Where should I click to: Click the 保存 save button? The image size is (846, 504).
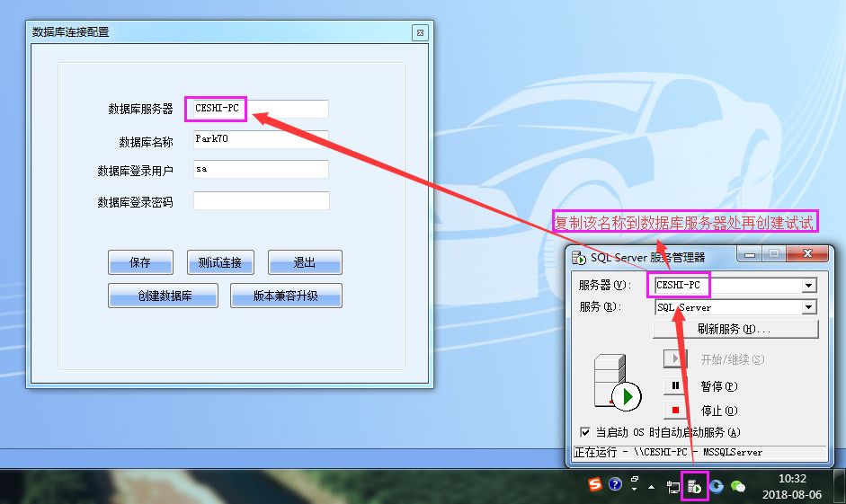[x=140, y=262]
